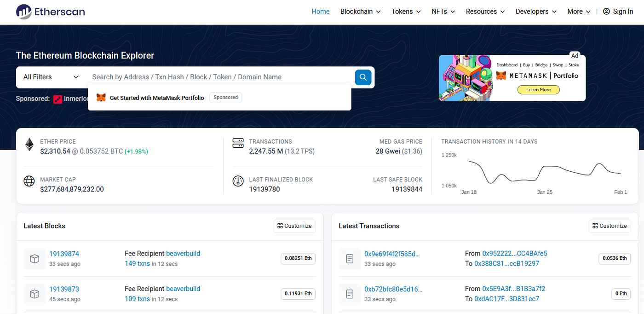Click the Last Finalized Block gauge icon
The height and width of the screenshot is (314, 644).
coord(238,181)
